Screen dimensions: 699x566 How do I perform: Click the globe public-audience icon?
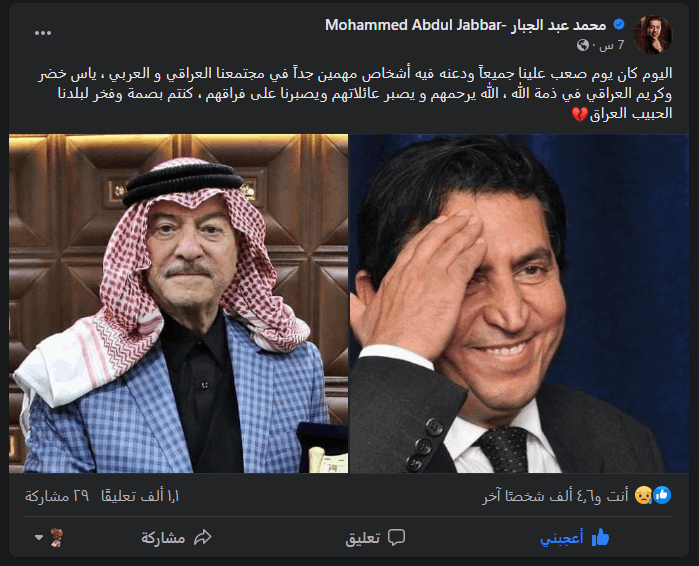(583, 45)
